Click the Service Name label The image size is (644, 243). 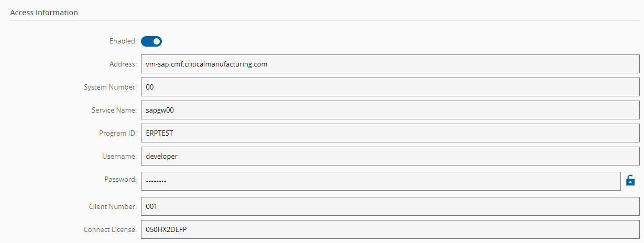(x=114, y=110)
